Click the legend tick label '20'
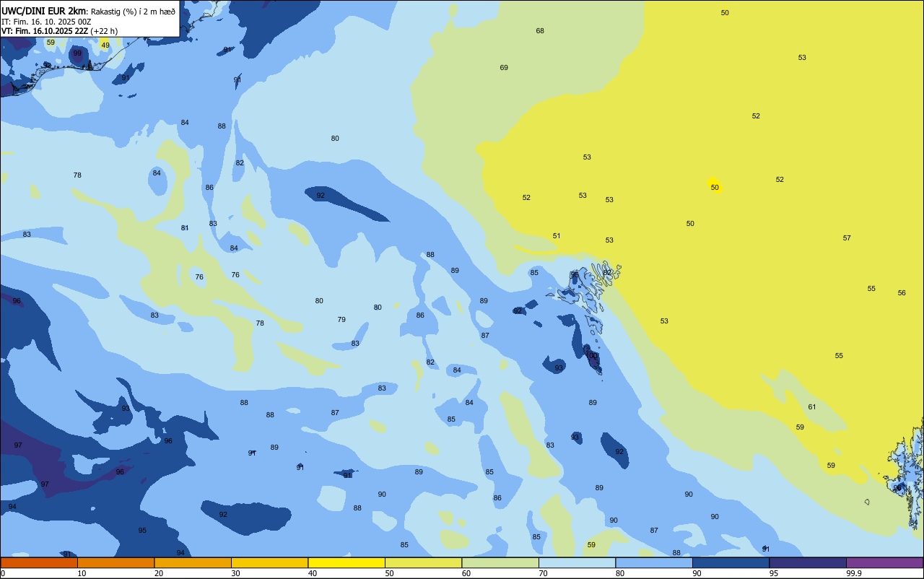924x579 pixels. tap(158, 573)
